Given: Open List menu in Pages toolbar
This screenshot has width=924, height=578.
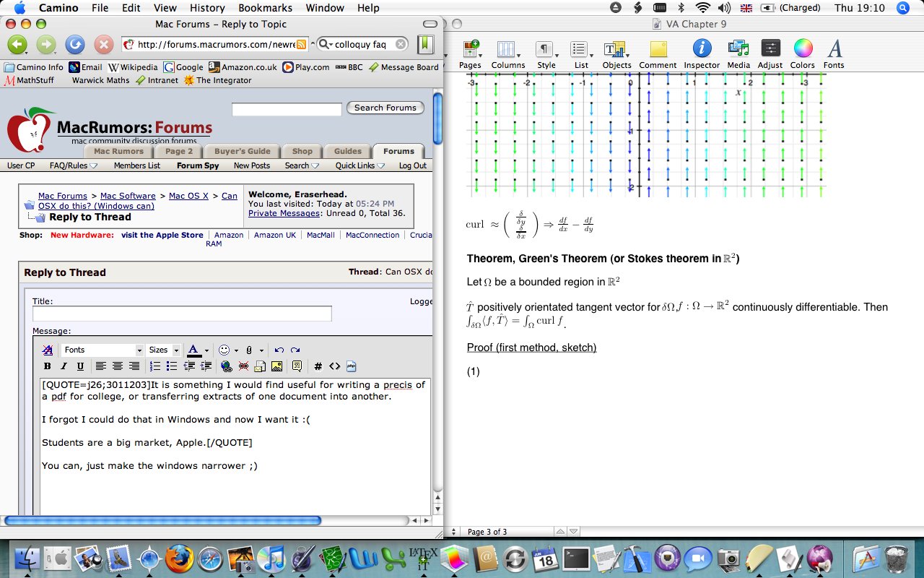Looking at the screenshot, I should [581, 54].
